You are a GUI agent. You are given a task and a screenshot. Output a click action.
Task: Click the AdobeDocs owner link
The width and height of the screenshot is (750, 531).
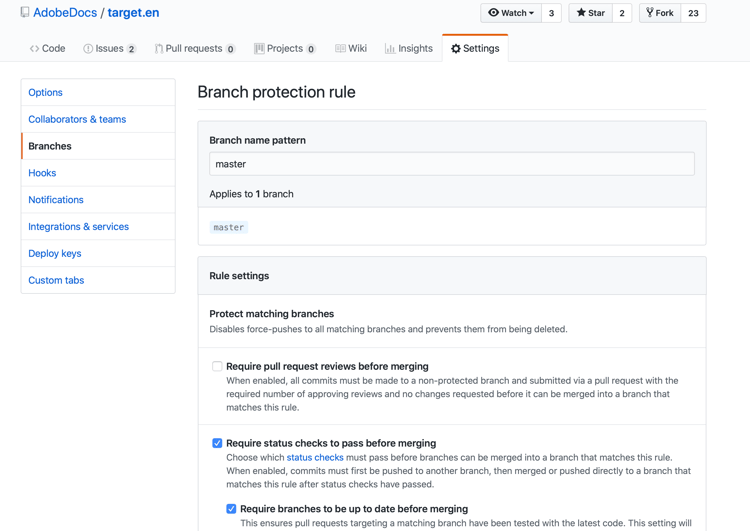(65, 13)
